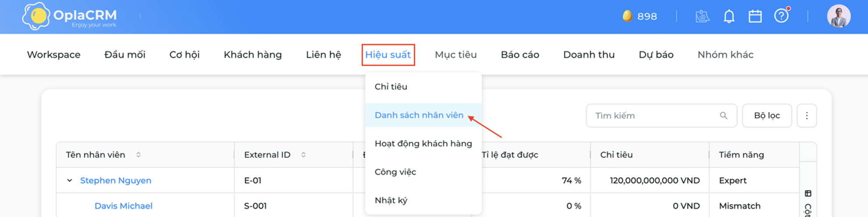The width and height of the screenshot is (868, 217).
Task: Click the E-01 external ID cell
Action: [x=294, y=180]
